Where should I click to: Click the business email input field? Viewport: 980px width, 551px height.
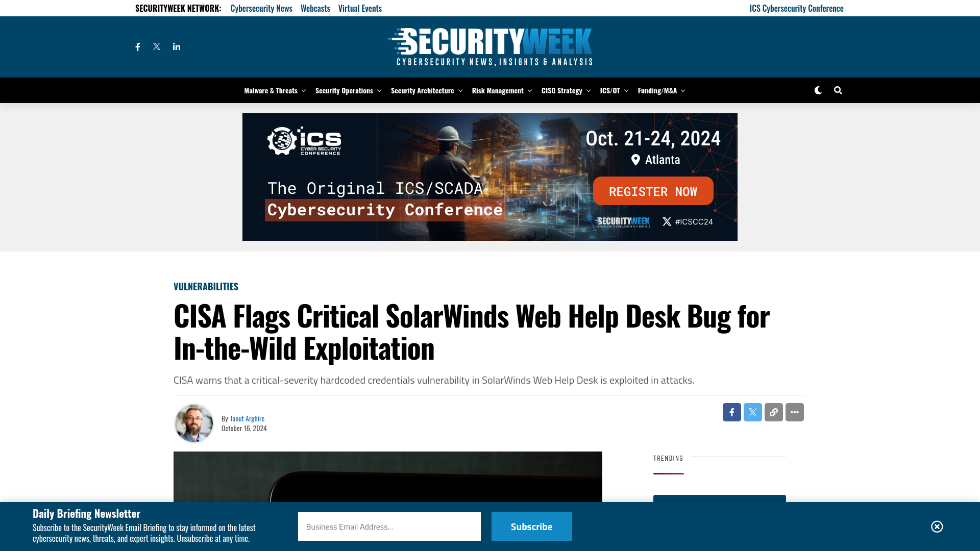(389, 526)
